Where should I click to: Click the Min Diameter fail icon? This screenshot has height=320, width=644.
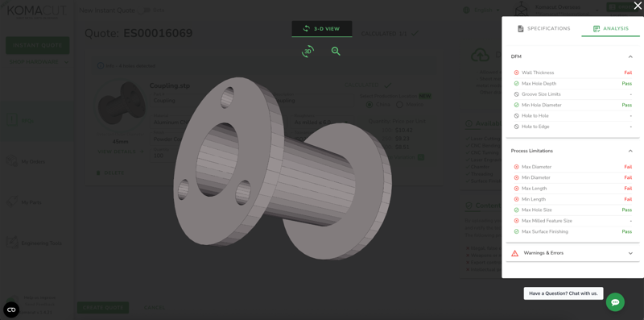(516, 177)
